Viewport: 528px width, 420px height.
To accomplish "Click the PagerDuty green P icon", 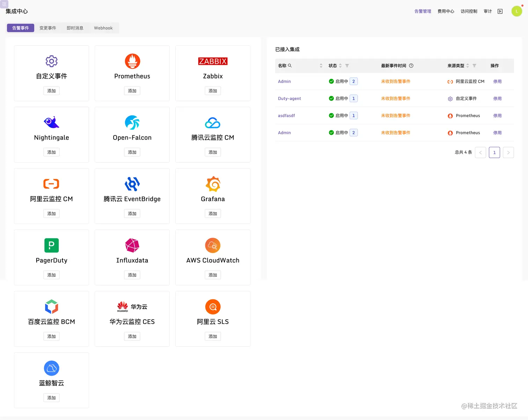I will tap(51, 245).
